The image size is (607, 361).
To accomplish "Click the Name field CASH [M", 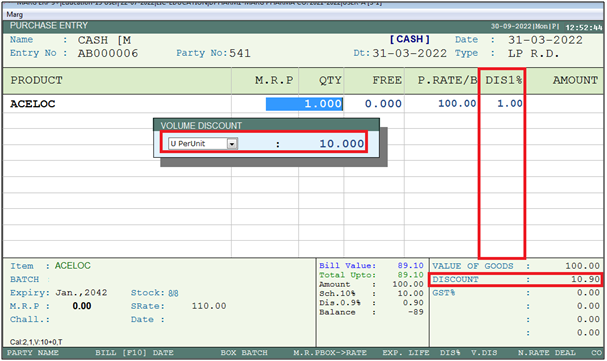I will pyautogui.click(x=105, y=40).
